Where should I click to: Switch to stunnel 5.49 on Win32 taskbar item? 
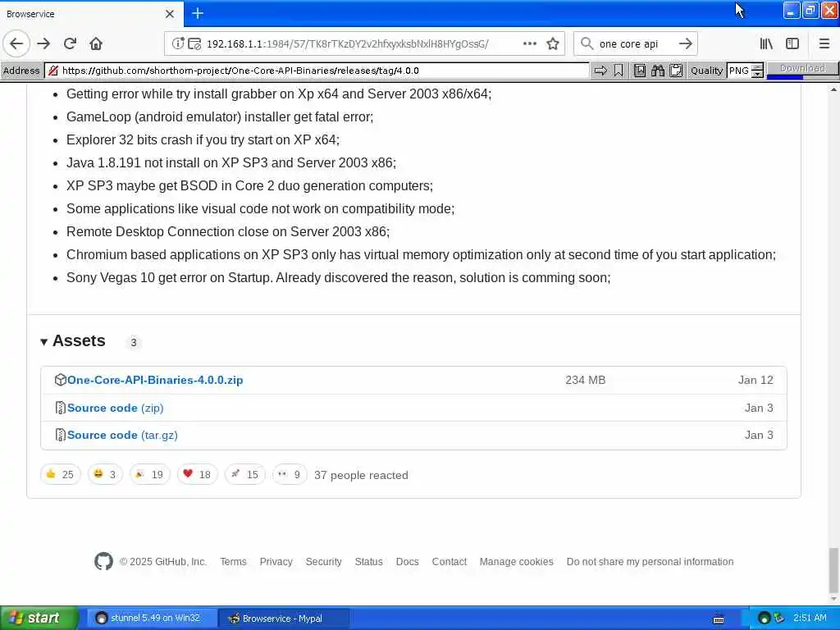152,619
